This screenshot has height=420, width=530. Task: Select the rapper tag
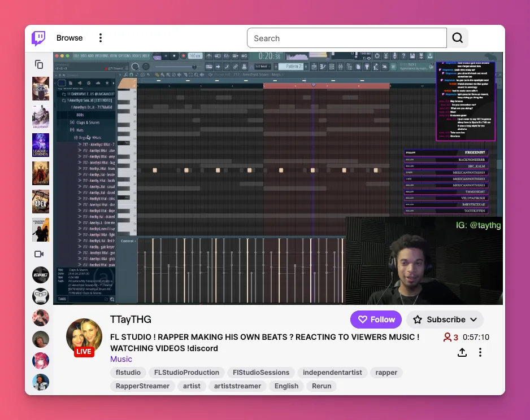pyautogui.click(x=386, y=373)
